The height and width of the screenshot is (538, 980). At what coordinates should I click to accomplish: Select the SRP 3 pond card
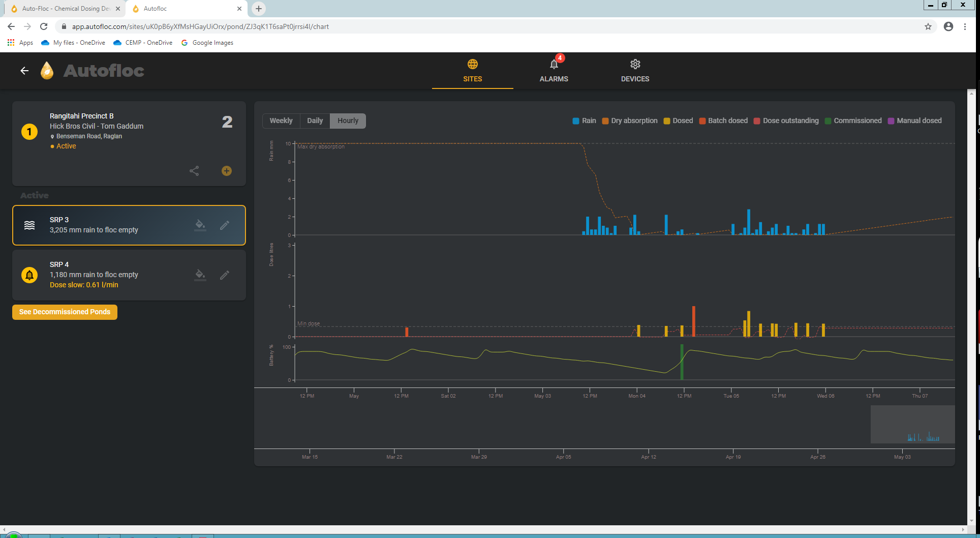(x=129, y=225)
